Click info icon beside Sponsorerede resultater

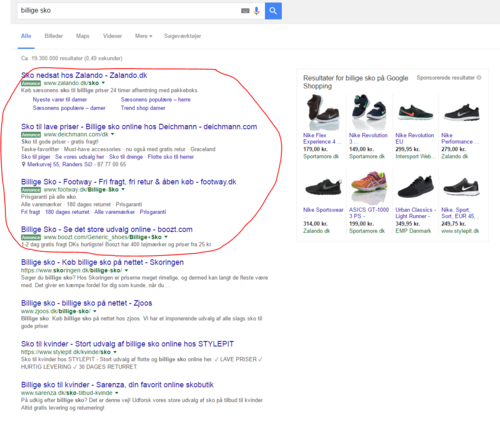479,78
